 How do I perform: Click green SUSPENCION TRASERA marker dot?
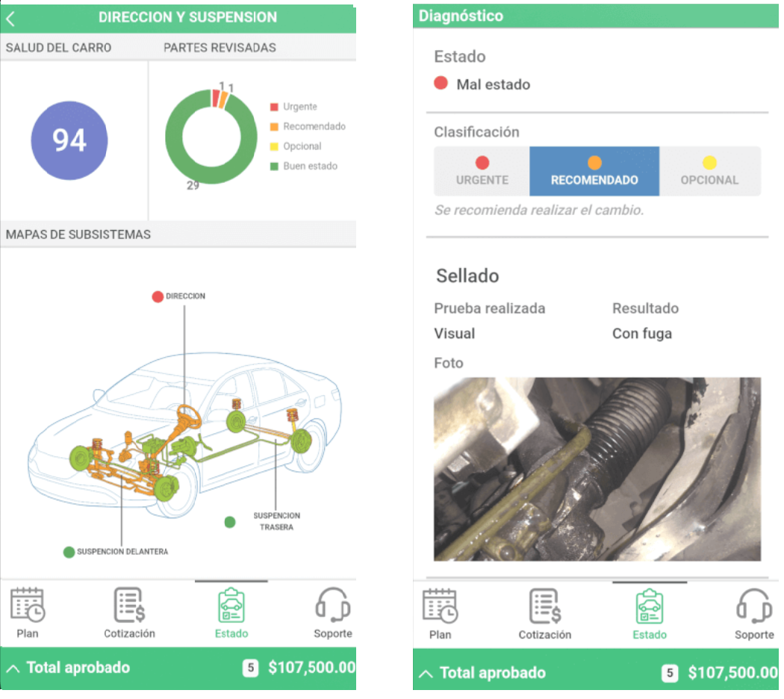point(230,523)
